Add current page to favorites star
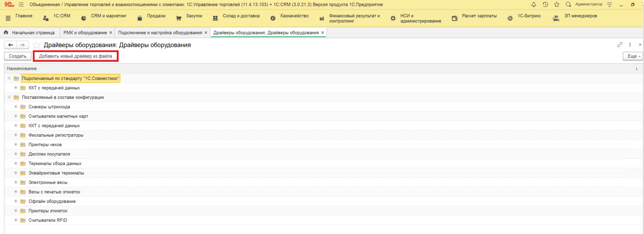The image size is (644, 234). 37,45
